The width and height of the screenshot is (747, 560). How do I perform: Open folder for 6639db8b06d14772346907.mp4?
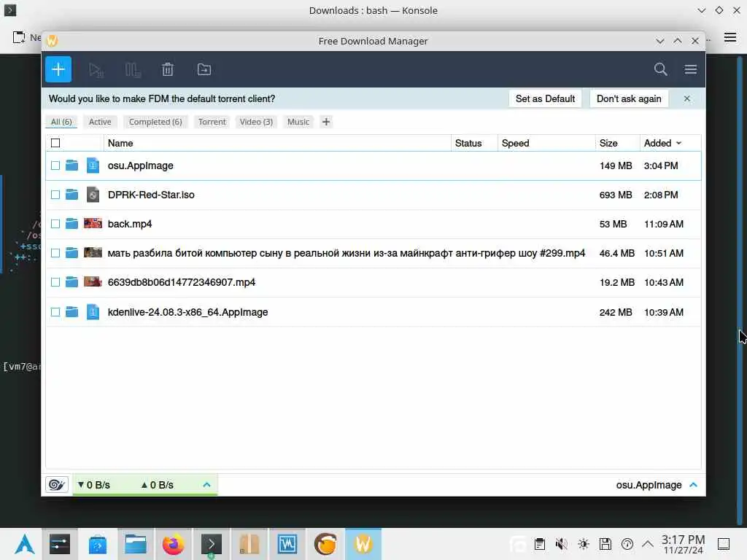tap(72, 282)
